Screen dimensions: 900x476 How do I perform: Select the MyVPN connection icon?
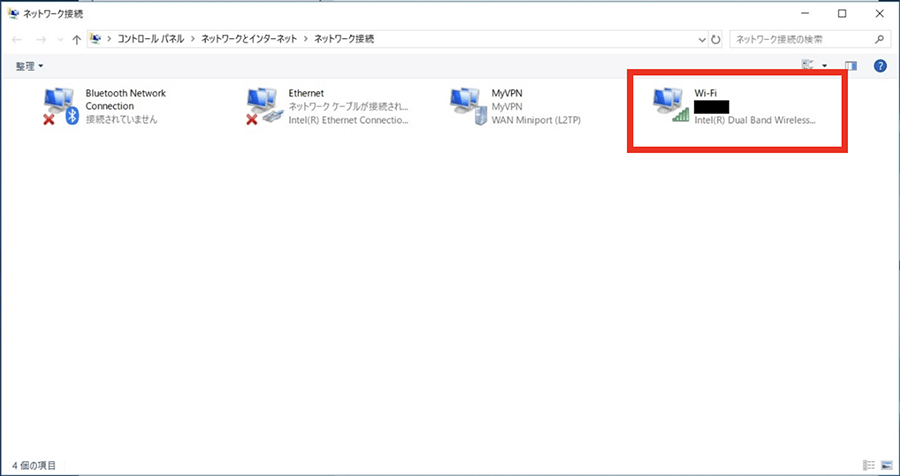click(468, 107)
